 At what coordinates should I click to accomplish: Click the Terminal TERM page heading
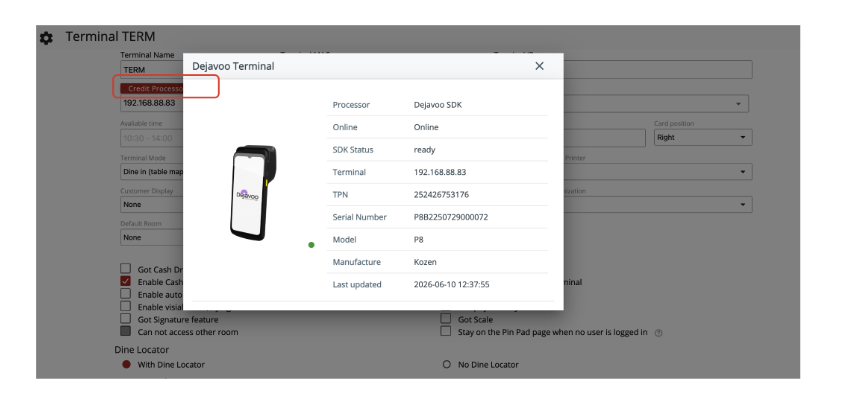110,37
